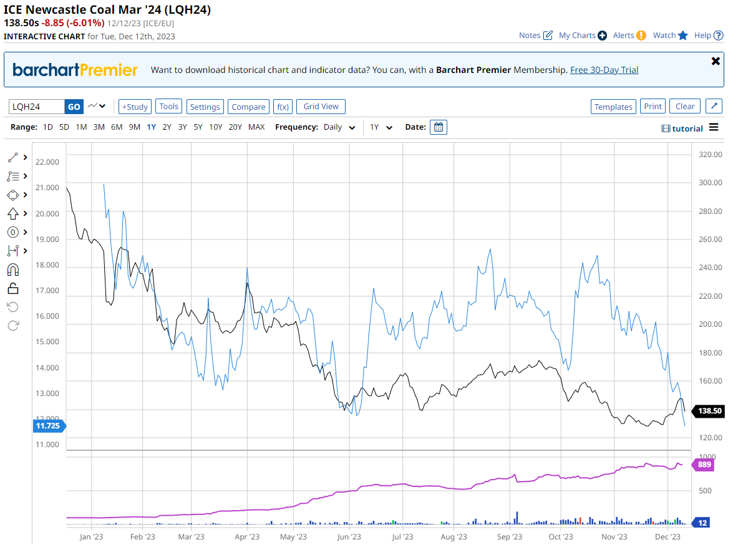Pick the shapes drawing tool

(13, 195)
